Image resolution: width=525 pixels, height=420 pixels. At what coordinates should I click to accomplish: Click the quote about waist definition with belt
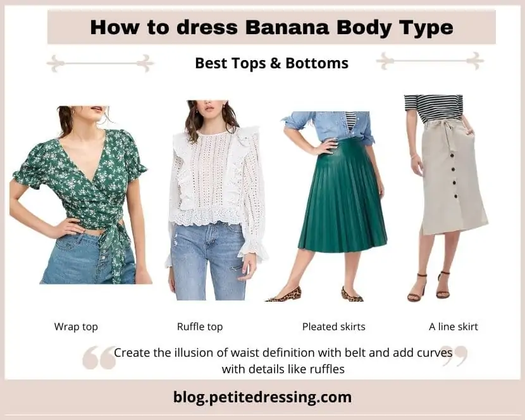pyautogui.click(x=283, y=361)
